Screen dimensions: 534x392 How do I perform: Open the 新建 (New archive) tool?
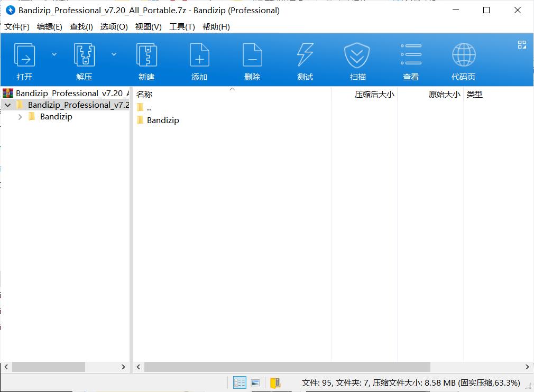[x=146, y=60]
